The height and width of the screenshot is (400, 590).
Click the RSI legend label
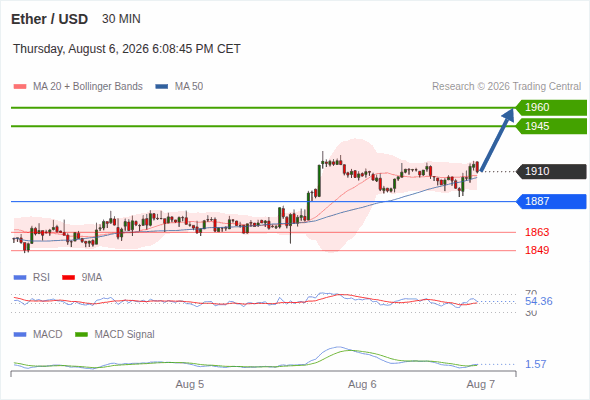(x=41, y=278)
